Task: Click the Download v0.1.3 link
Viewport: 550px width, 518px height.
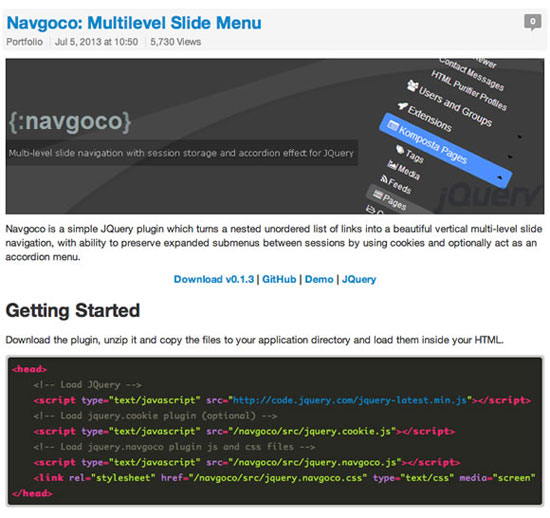Action: (x=214, y=280)
